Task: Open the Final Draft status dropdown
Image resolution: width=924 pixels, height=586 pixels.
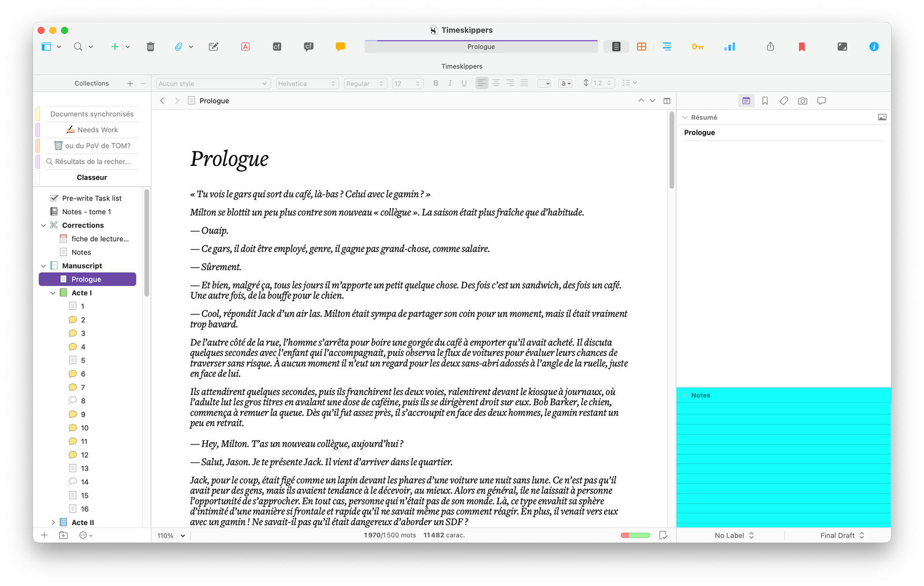Action: [x=842, y=536]
